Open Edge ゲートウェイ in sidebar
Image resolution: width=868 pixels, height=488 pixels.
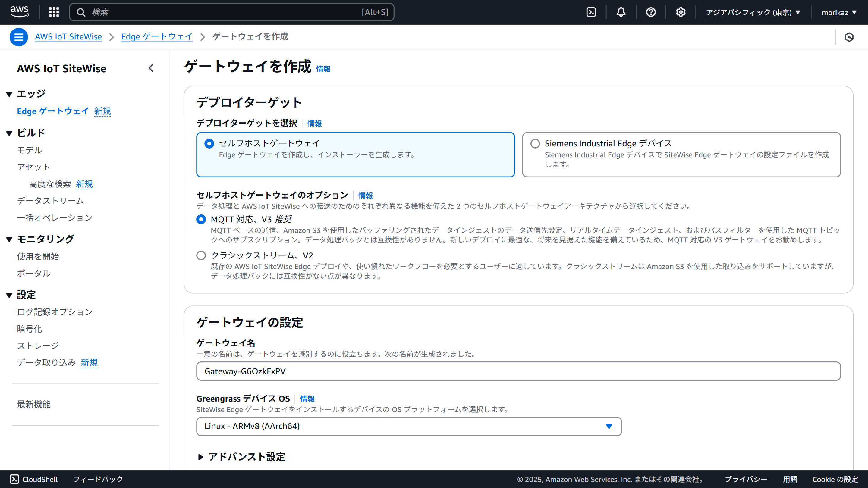pyautogui.click(x=53, y=111)
